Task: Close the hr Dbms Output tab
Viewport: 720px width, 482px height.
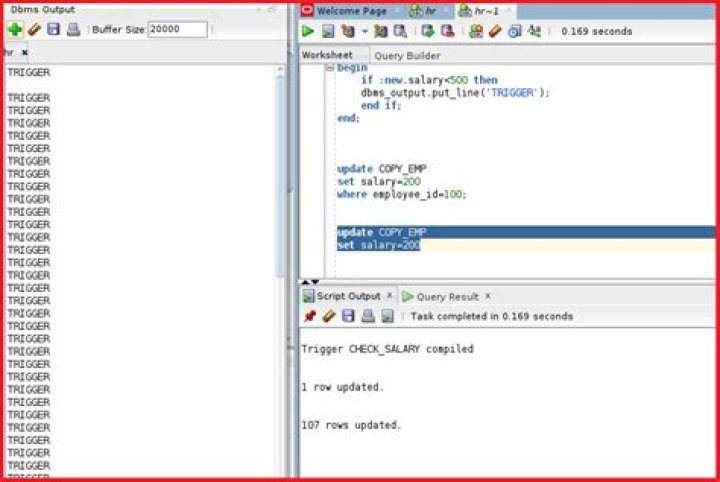Action: pyautogui.click(x=25, y=53)
